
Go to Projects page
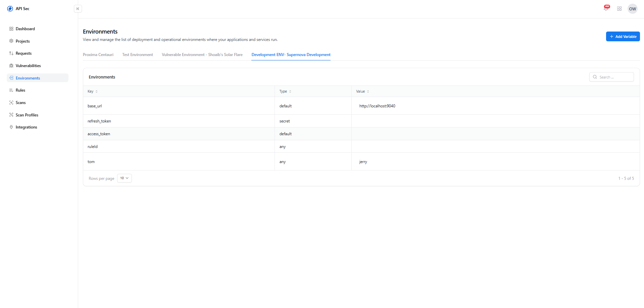38,41
